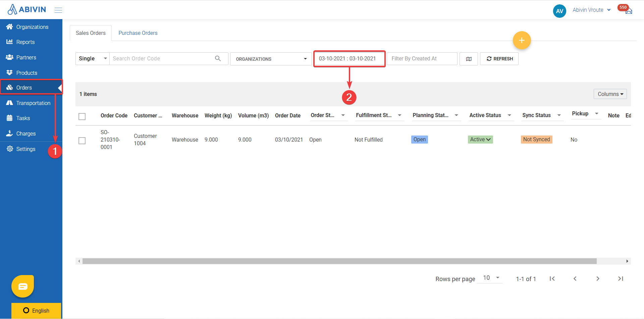Open Transportation road icon in sidebar

(x=9, y=103)
